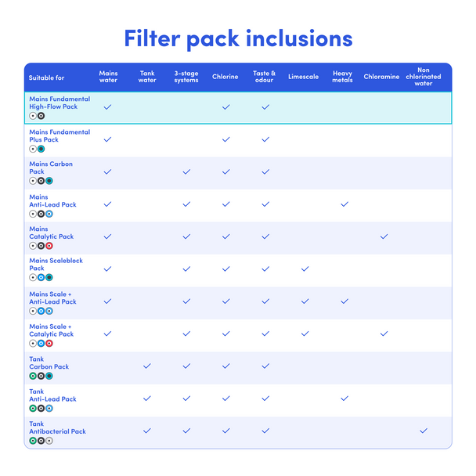Click the 3-stage systems checkmark for Mains Carbon Pack
The width and height of the screenshot is (476, 476).
(186, 171)
